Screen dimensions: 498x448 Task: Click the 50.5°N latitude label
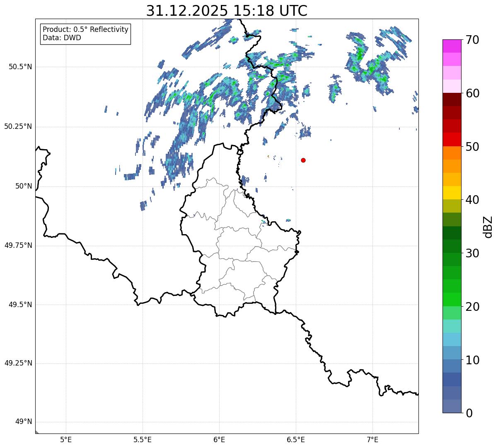click(20, 67)
